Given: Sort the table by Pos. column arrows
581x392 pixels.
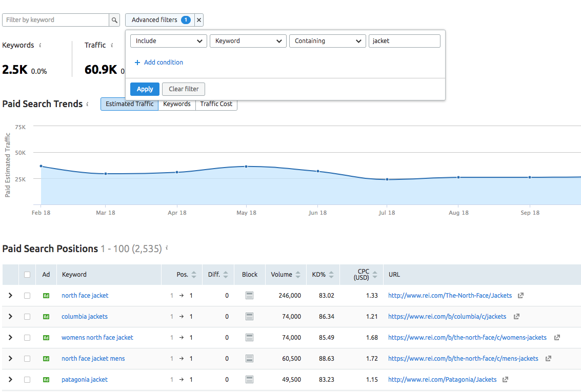Looking at the screenshot, I should [x=194, y=275].
